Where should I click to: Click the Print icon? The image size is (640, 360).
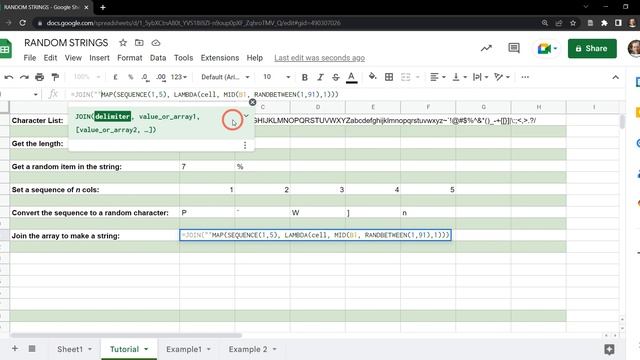(x=40, y=77)
